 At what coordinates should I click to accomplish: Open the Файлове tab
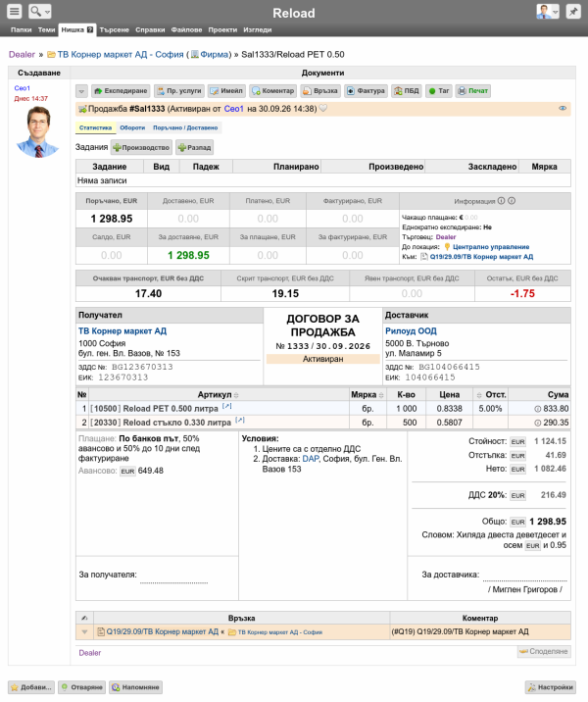(186, 29)
